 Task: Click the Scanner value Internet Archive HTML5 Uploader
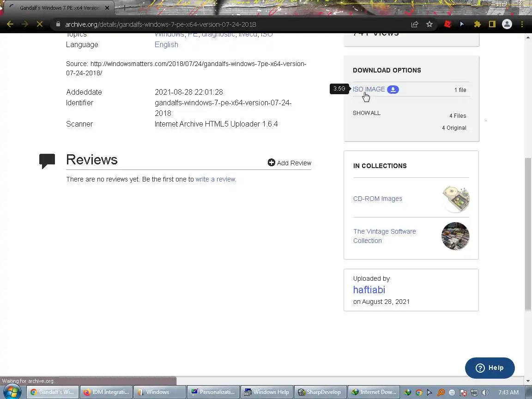click(216, 124)
